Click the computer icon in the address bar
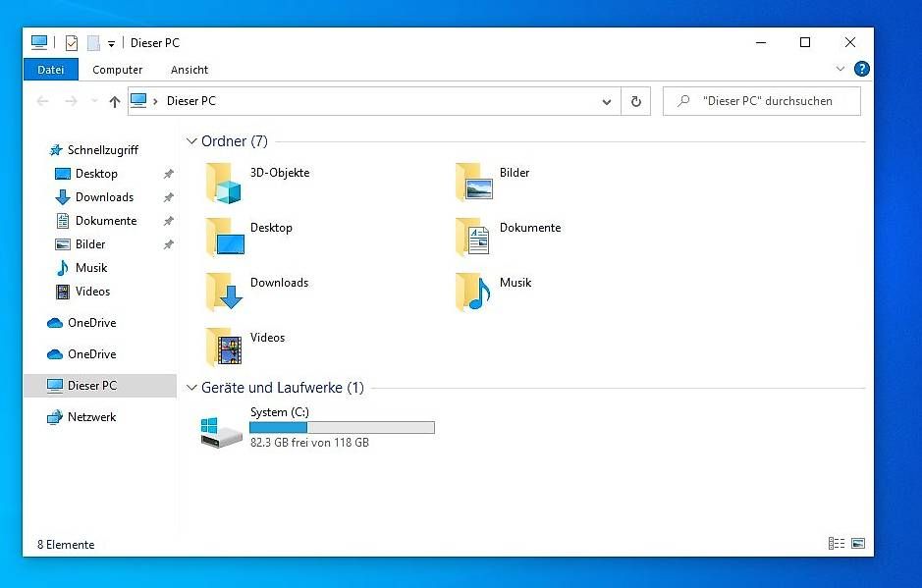 click(x=138, y=100)
